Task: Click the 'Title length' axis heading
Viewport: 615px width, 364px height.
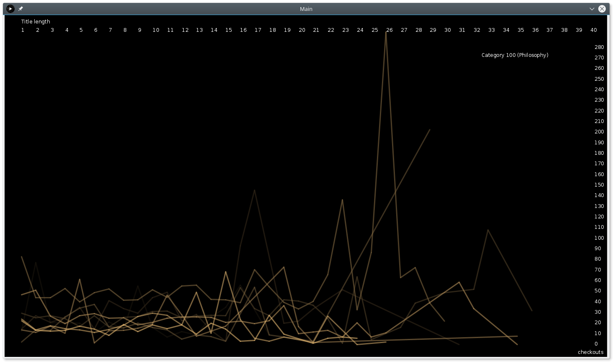Action: click(36, 22)
